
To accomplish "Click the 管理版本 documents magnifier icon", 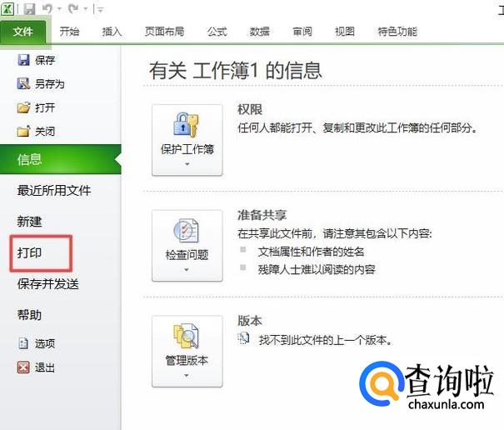I will click(186, 336).
